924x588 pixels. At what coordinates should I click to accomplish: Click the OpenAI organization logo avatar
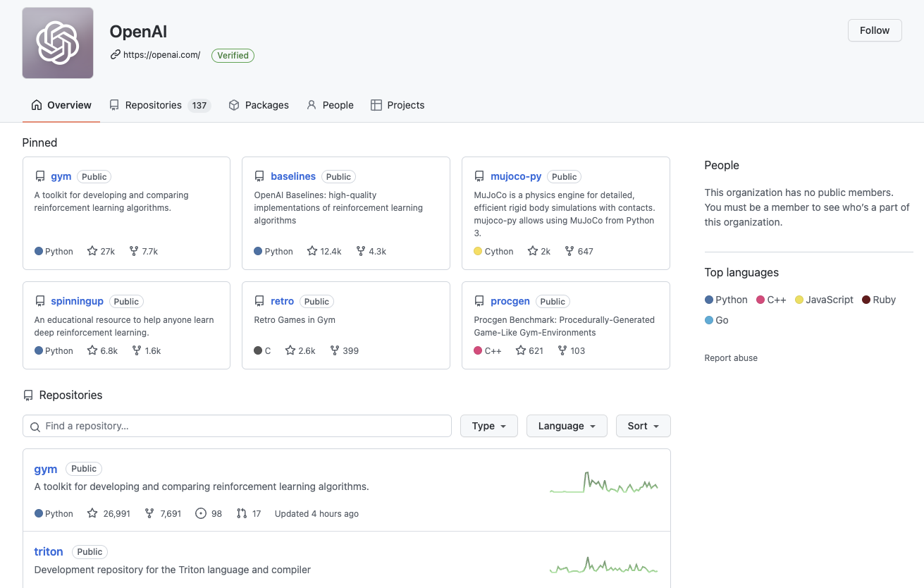(58, 43)
